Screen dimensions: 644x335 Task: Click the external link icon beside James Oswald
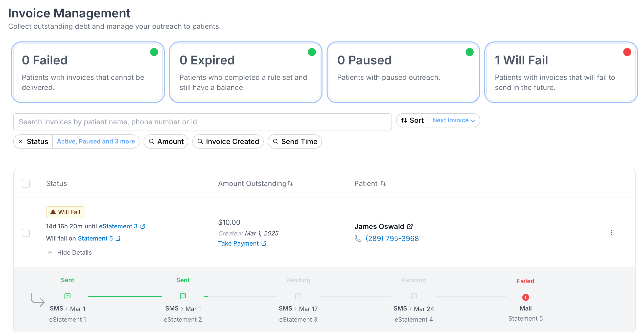point(410,226)
